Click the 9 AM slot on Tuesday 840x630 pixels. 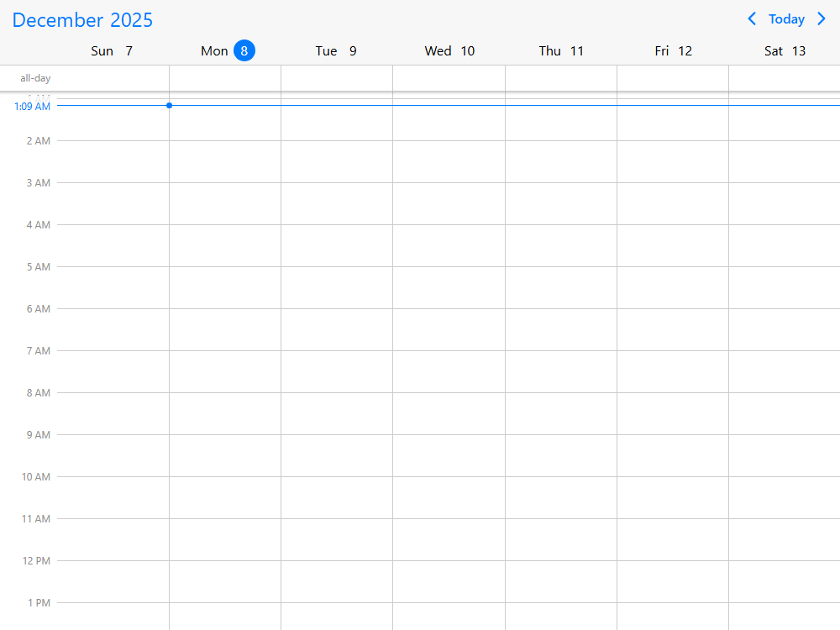click(336, 455)
